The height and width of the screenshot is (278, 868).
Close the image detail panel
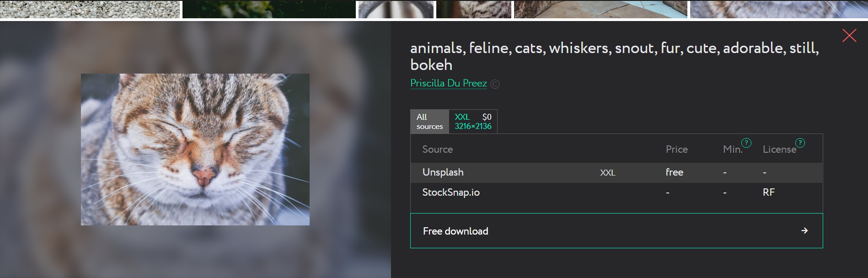click(849, 36)
